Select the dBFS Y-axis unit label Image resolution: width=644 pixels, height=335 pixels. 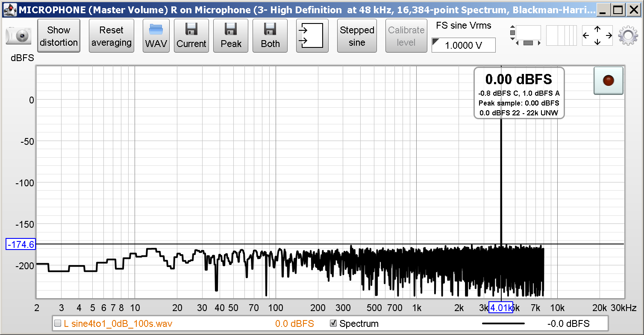pos(22,58)
